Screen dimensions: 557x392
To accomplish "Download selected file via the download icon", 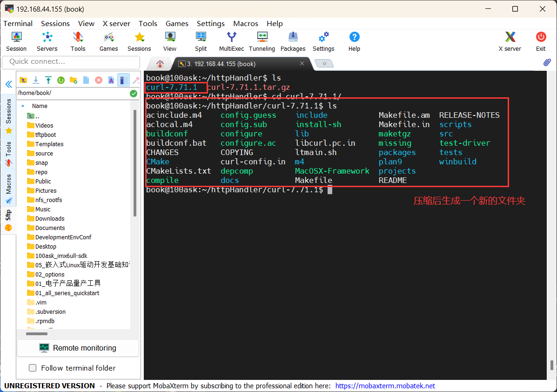I will coord(36,80).
